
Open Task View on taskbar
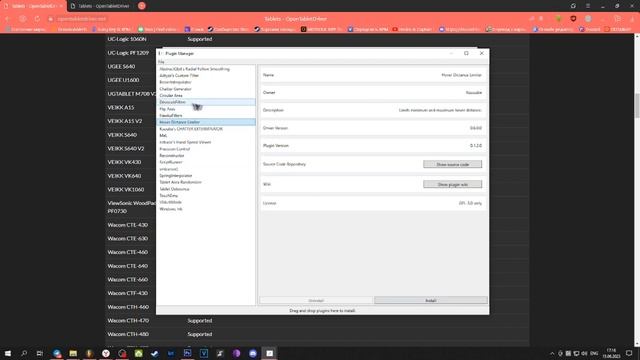(x=40, y=353)
